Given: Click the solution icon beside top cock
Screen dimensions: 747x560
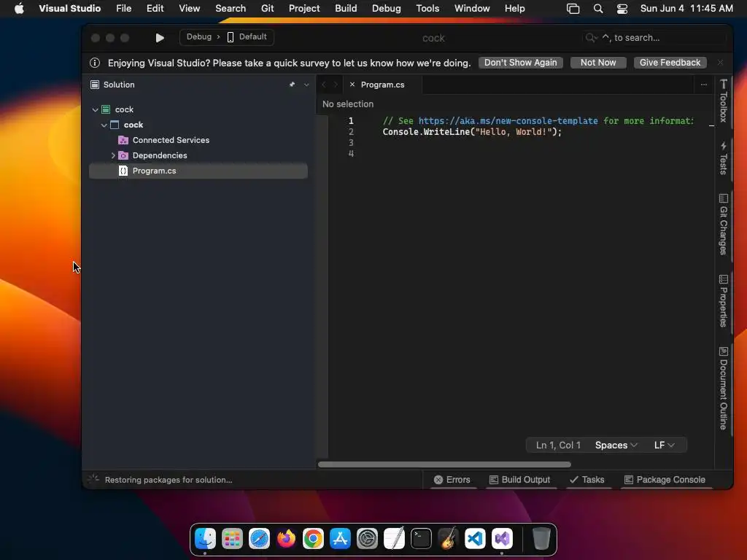Looking at the screenshot, I should pyautogui.click(x=106, y=109).
